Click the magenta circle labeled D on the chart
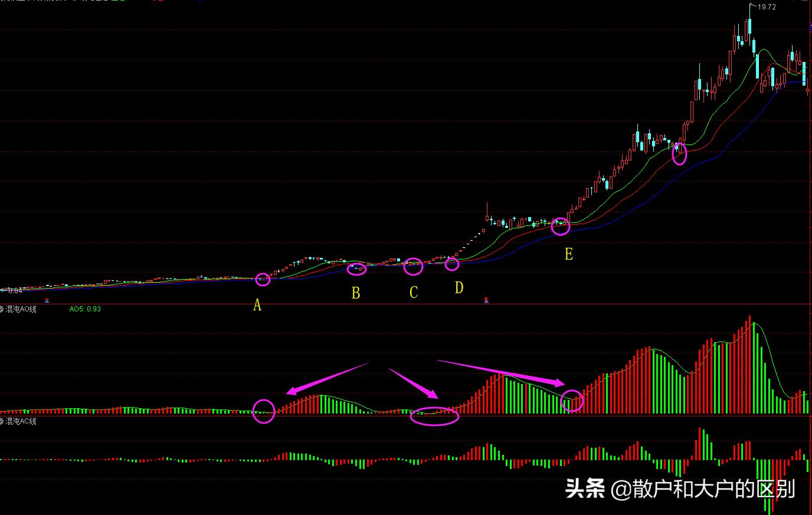 (x=453, y=265)
